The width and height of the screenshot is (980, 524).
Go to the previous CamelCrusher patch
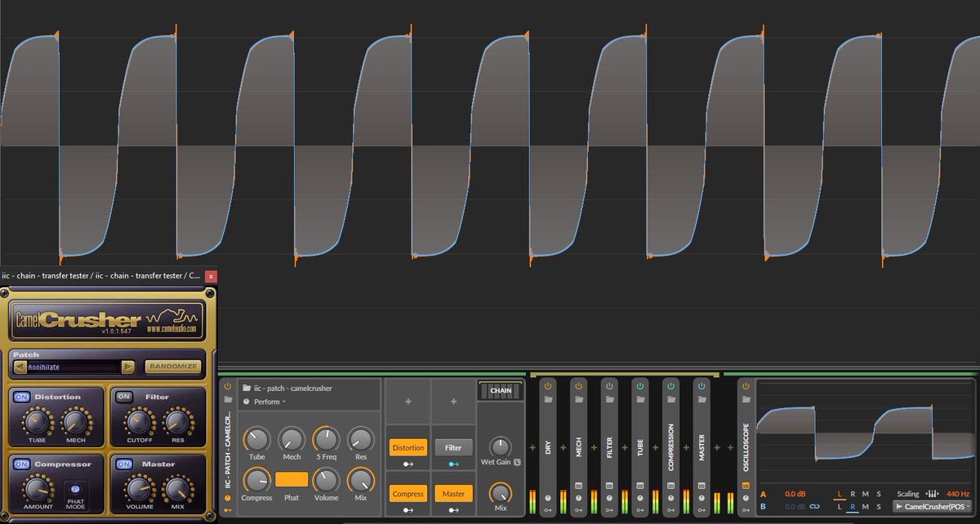pos(20,367)
